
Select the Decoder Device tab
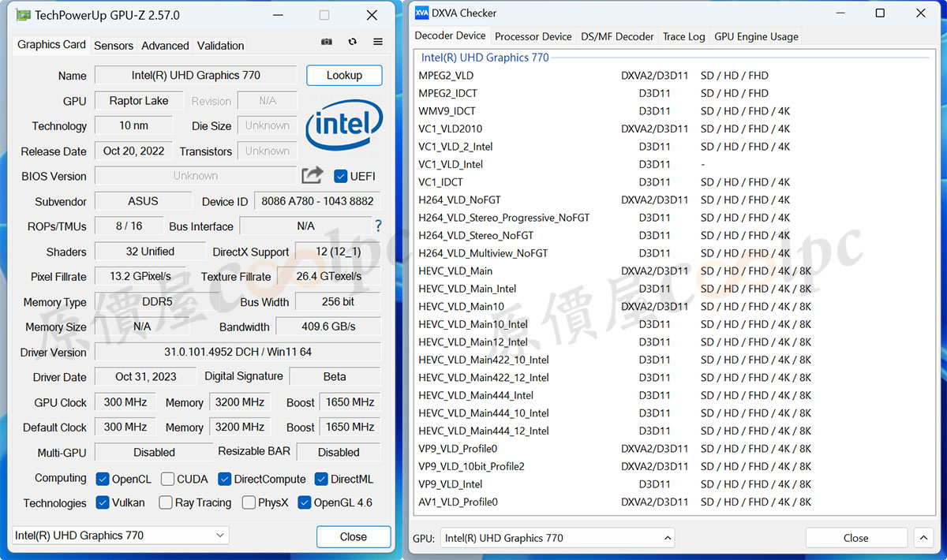coord(451,35)
